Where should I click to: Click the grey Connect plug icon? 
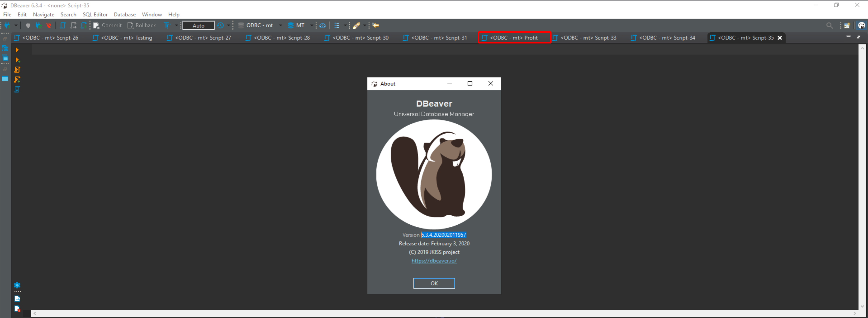(x=28, y=25)
